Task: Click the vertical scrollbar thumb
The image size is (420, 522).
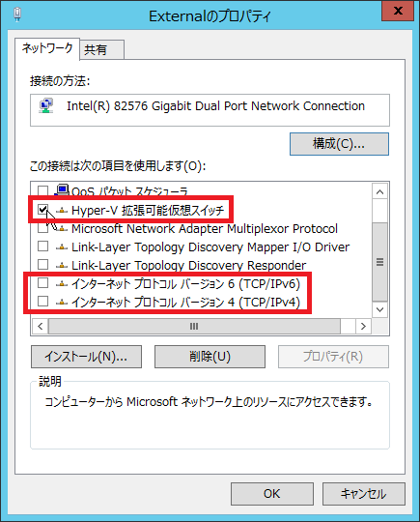Action: point(380,262)
